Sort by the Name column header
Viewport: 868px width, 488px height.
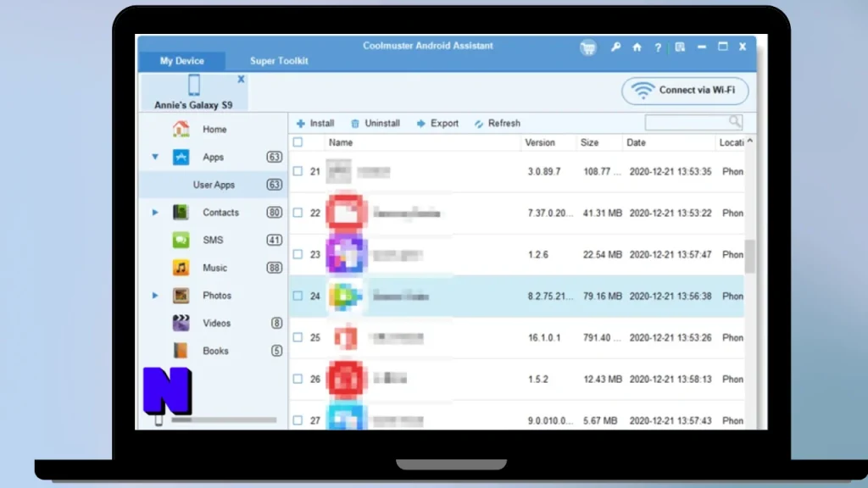click(x=341, y=142)
